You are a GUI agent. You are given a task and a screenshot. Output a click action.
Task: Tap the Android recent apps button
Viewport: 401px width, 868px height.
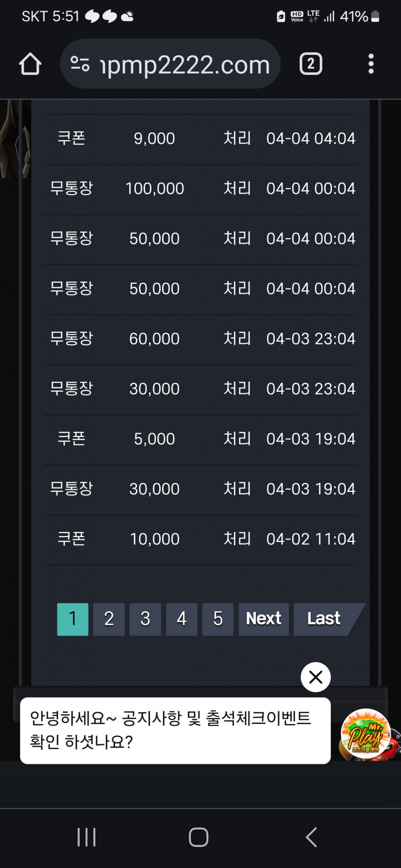point(87,837)
